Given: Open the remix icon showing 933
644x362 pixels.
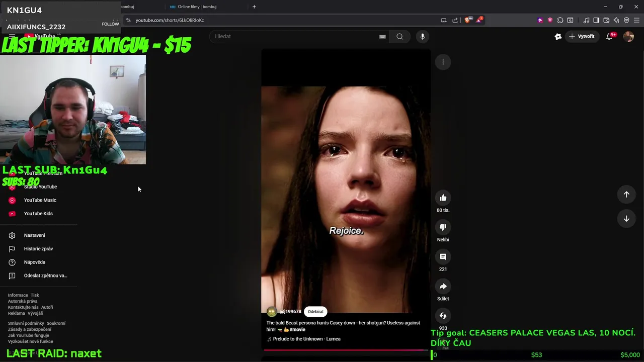Looking at the screenshot, I should (x=443, y=316).
